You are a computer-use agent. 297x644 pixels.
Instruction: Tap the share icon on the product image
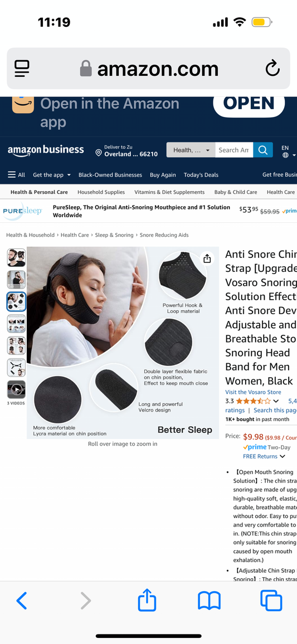point(207,258)
